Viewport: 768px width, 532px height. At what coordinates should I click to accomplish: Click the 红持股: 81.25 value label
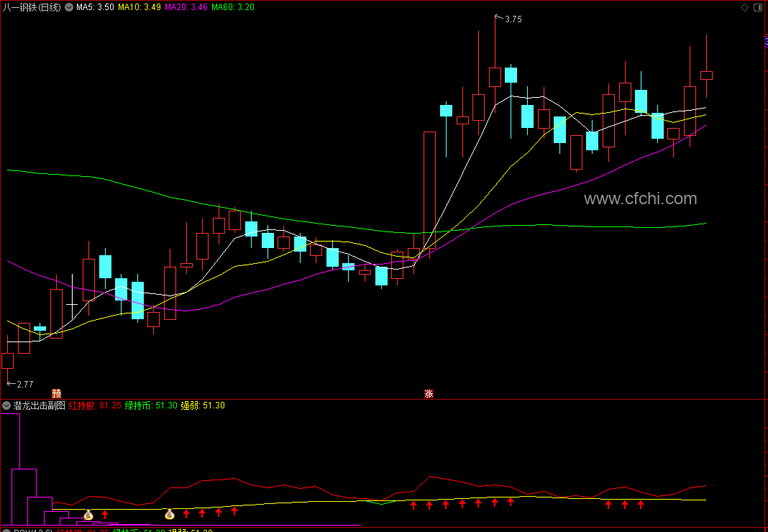point(95,405)
